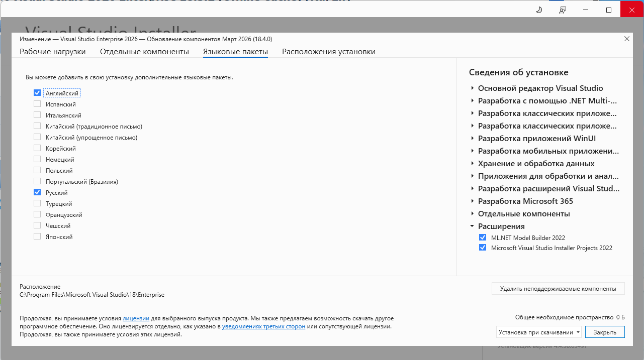Expand Основной редактор Visual Studio arrow
The image size is (644, 360).
(x=473, y=88)
